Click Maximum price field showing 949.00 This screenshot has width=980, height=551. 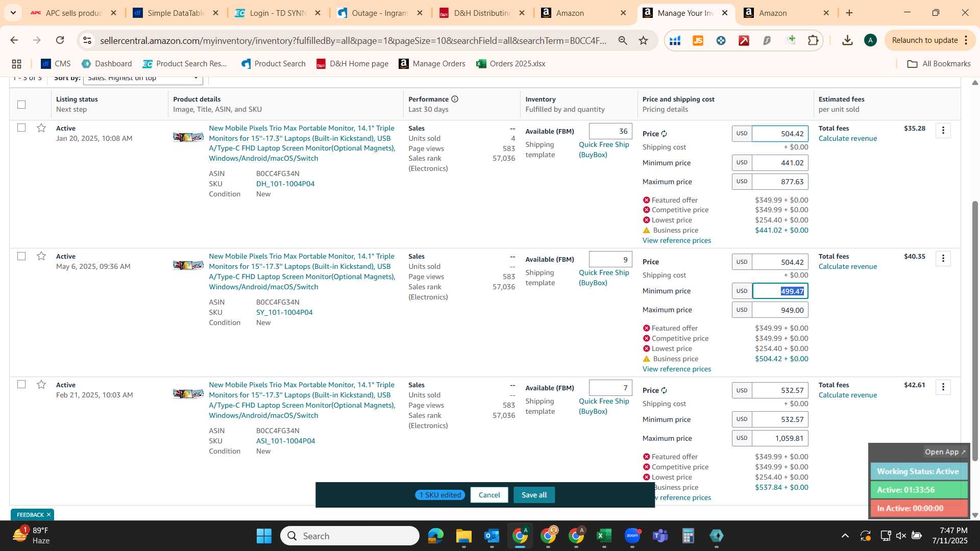coord(780,310)
